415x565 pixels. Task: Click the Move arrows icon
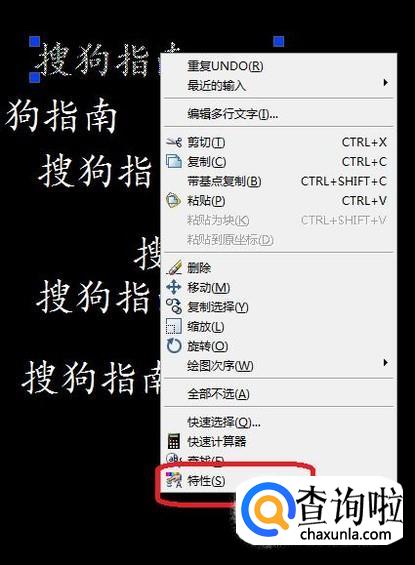coord(174,287)
